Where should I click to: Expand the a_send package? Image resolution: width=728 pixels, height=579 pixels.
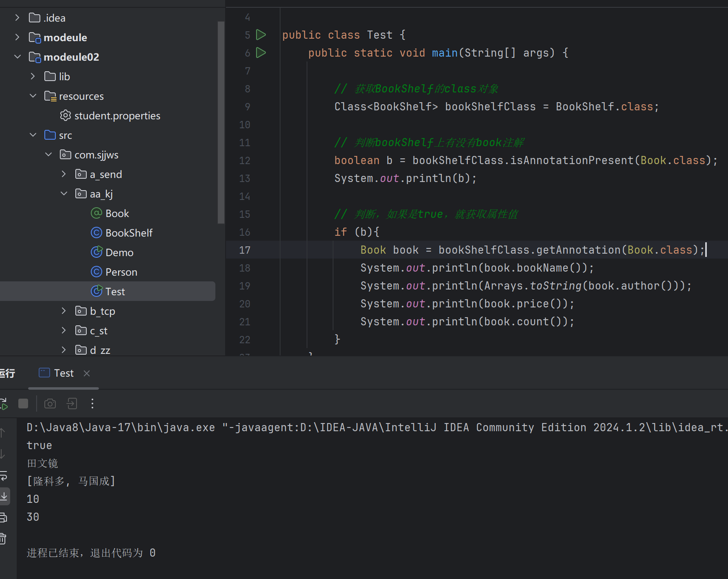[64, 174]
